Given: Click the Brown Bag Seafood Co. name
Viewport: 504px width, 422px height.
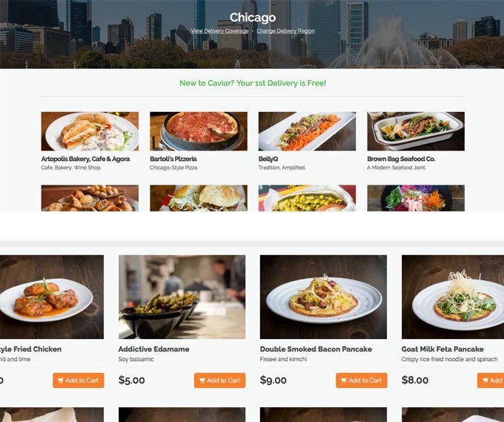Looking at the screenshot, I should click(401, 159).
